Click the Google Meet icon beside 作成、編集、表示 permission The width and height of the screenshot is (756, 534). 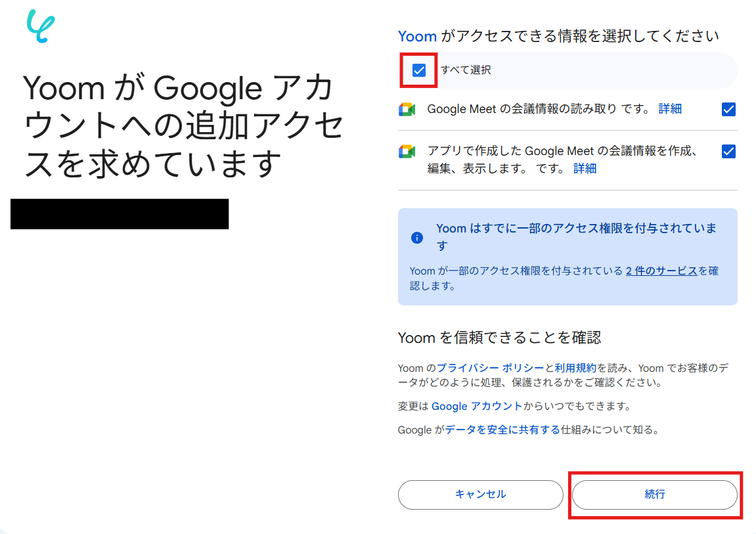click(x=407, y=152)
